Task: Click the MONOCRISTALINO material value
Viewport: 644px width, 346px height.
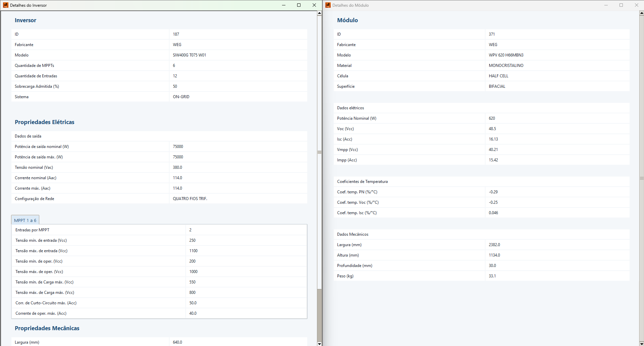Action: click(x=506, y=65)
